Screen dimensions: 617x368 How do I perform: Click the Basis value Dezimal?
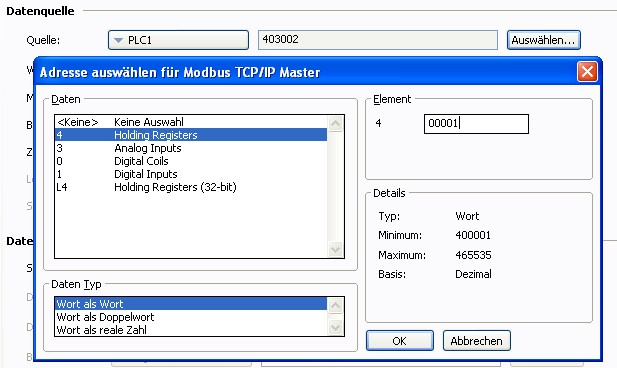click(x=473, y=274)
